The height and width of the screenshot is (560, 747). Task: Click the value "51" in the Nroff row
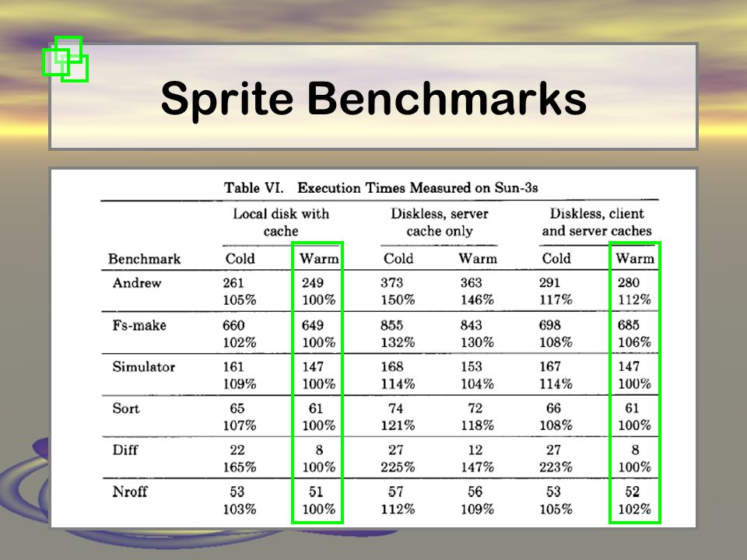click(x=316, y=492)
